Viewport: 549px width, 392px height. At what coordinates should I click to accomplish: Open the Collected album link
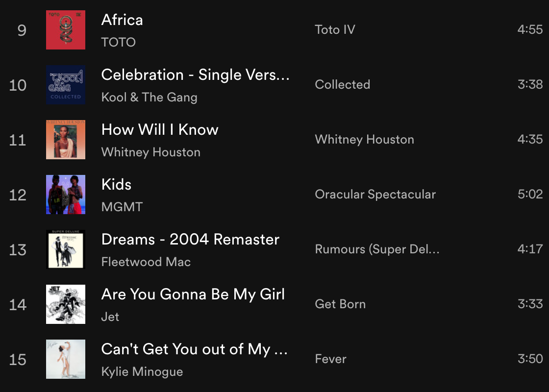point(342,85)
